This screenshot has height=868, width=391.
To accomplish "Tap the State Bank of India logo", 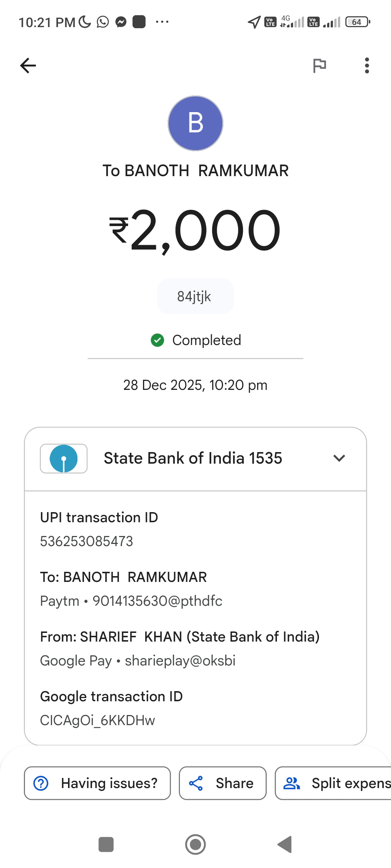I will click(x=64, y=459).
